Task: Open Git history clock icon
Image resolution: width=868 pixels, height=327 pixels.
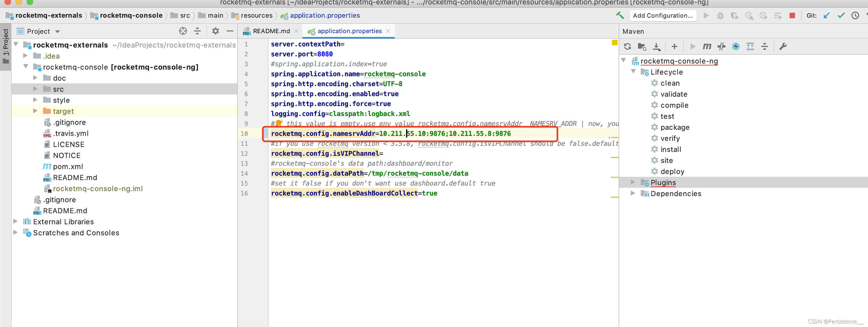Action: click(855, 15)
